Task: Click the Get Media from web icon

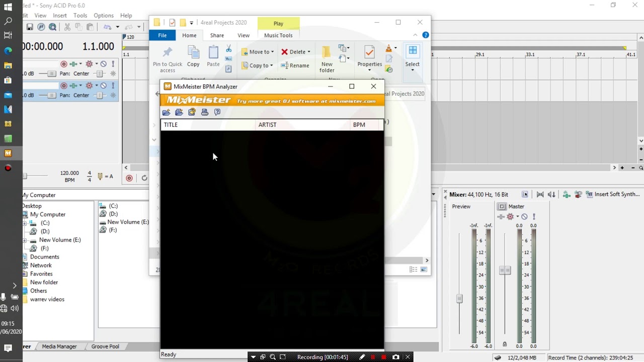Action: [52, 27]
